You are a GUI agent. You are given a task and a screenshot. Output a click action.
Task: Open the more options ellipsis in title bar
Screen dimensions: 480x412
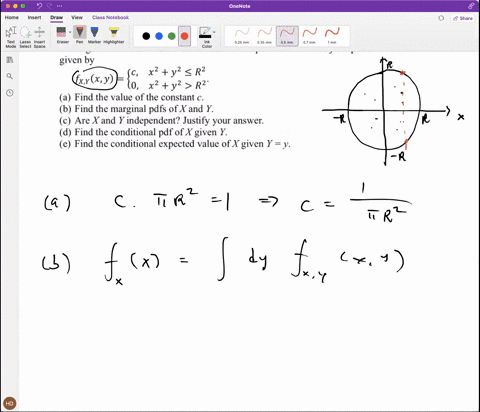point(59,6)
